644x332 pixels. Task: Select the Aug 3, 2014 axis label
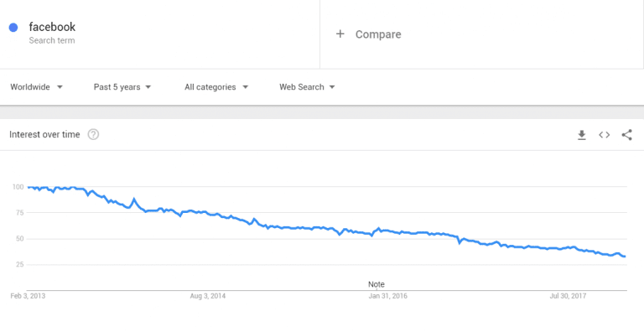coord(208,296)
